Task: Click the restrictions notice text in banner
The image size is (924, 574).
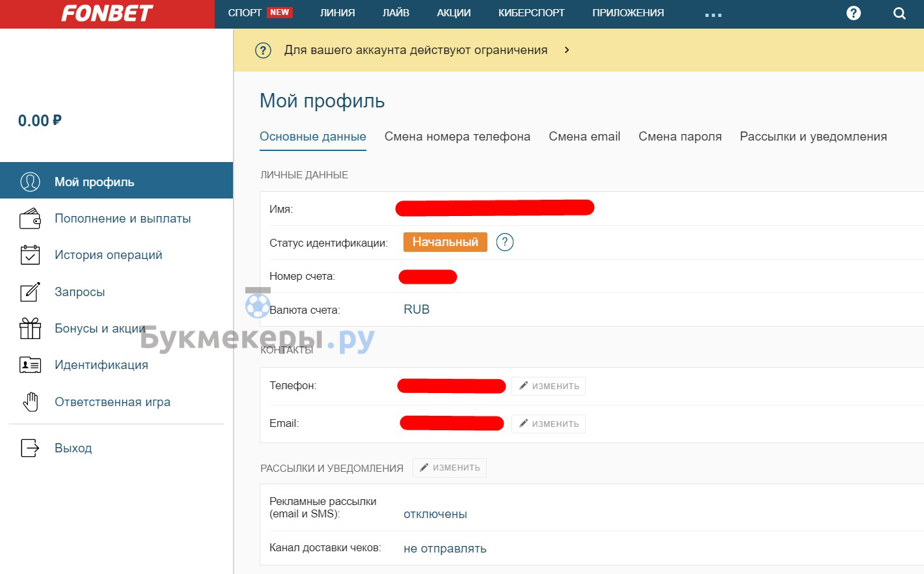Action: (416, 50)
